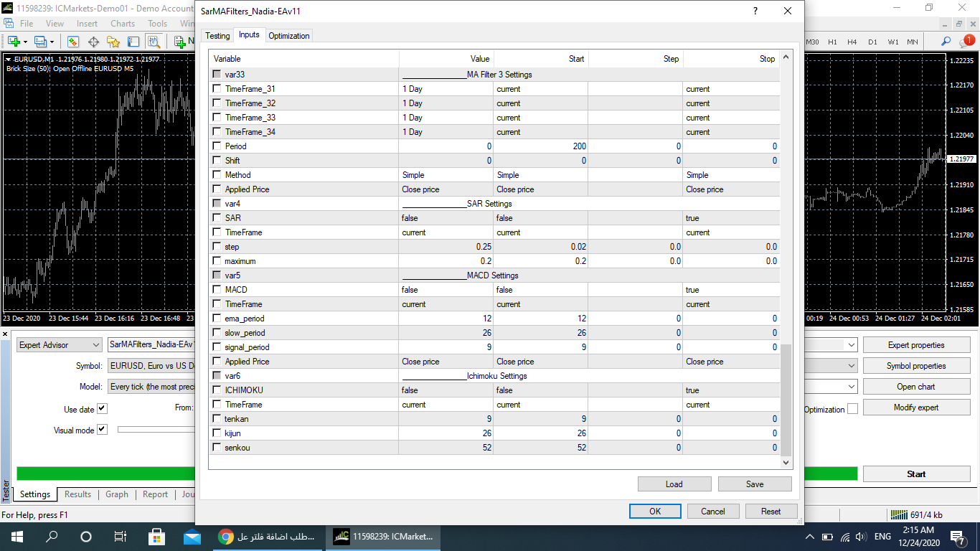Open the Navigator folder-star icon
This screenshot has width=980, height=551.
click(113, 42)
